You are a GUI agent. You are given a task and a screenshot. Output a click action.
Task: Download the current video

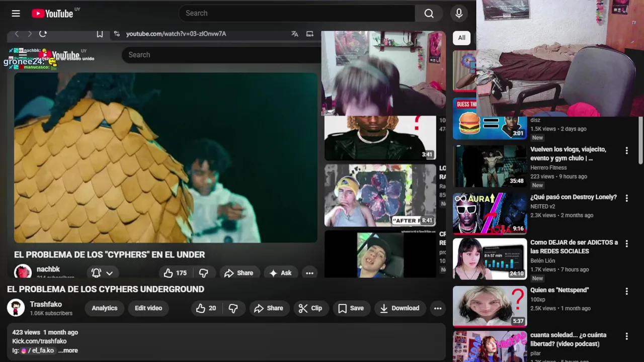[x=399, y=308]
